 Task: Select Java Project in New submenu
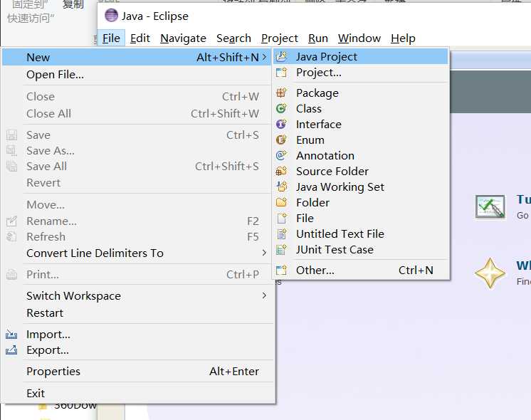click(x=361, y=56)
